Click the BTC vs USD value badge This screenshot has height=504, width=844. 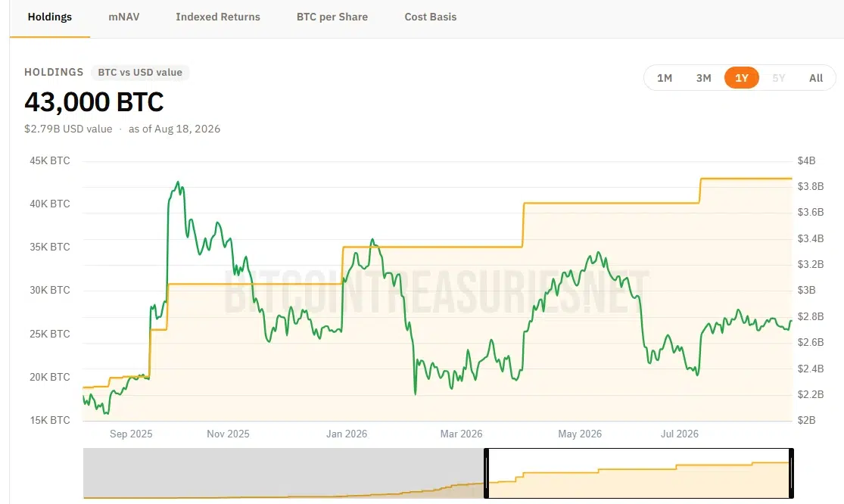140,72
